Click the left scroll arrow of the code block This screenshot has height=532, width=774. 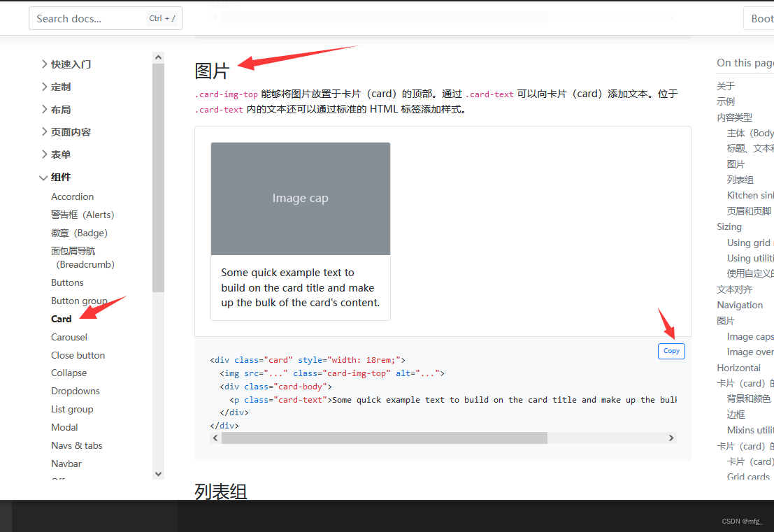pos(215,437)
